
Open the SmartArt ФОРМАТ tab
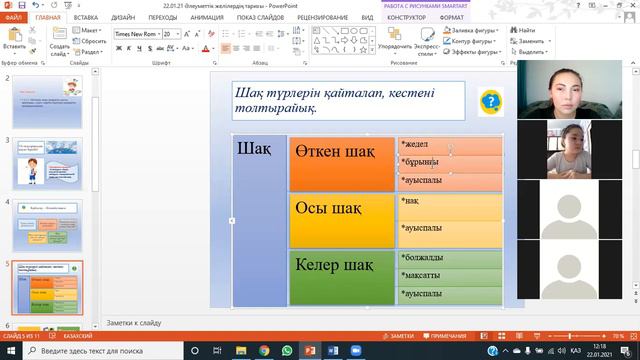click(451, 18)
